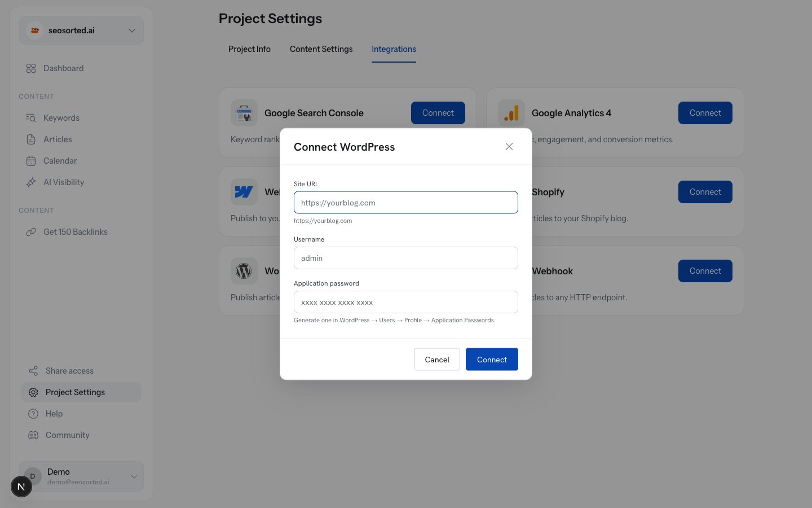
Task: Click demo@seosorted.ai email text
Action: click(x=78, y=482)
